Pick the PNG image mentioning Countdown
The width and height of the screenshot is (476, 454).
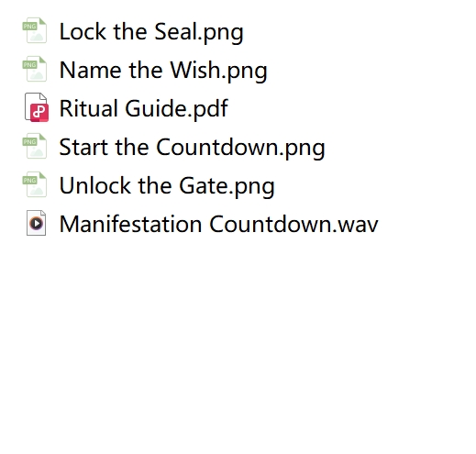click(192, 148)
